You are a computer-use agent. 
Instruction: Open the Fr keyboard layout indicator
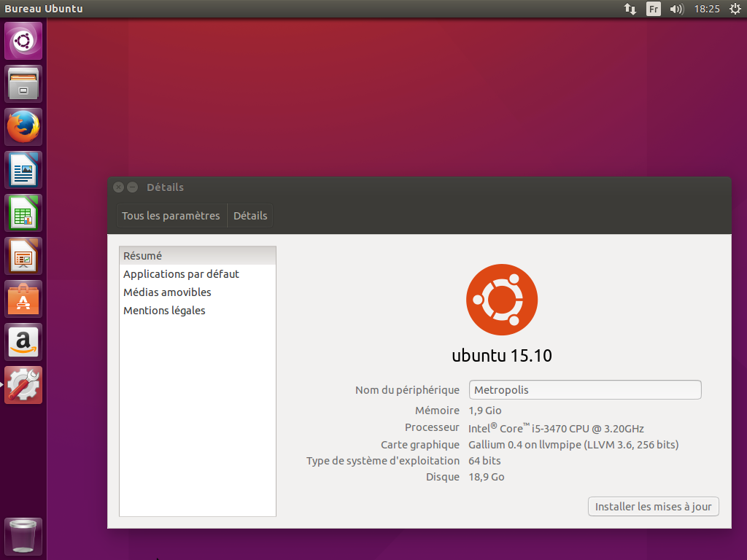[654, 9]
